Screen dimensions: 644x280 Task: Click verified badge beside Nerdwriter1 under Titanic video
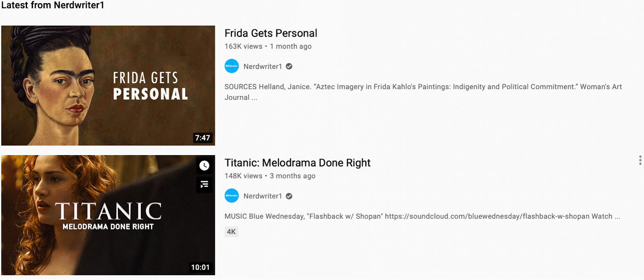(x=289, y=196)
